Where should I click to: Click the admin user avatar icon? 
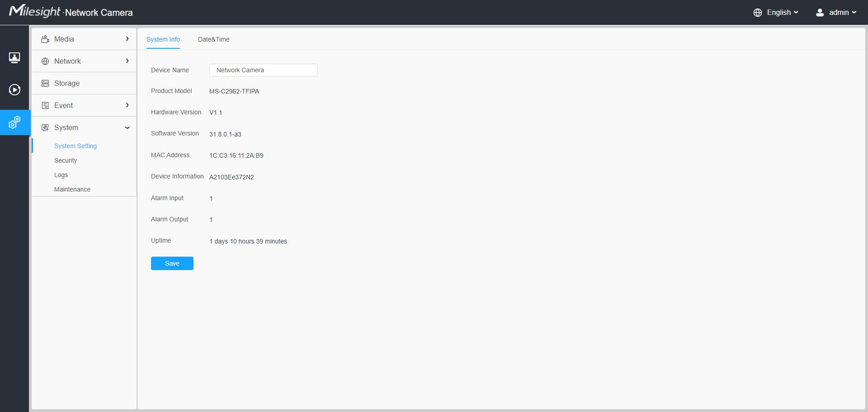(820, 13)
